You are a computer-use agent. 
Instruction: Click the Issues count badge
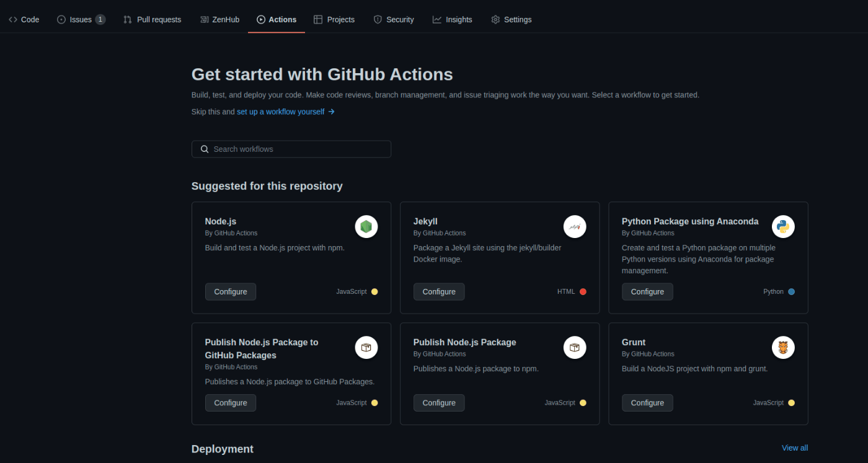(x=100, y=19)
